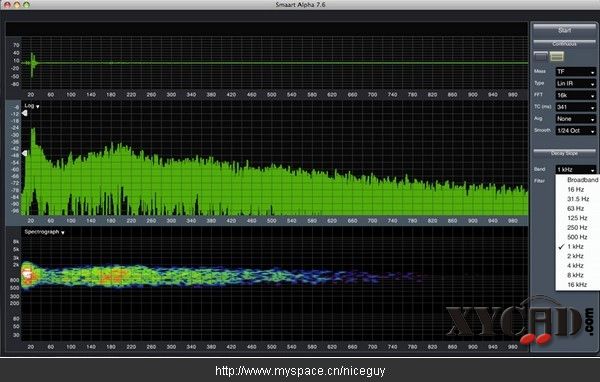Click the Decay Slope button
600x382 pixels.
click(x=564, y=153)
